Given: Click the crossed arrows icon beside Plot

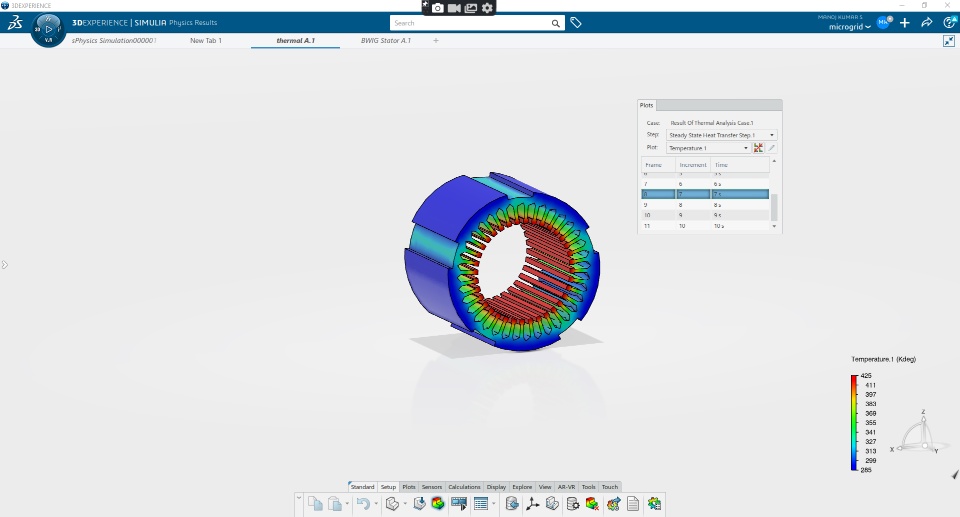Looking at the screenshot, I should (x=758, y=148).
